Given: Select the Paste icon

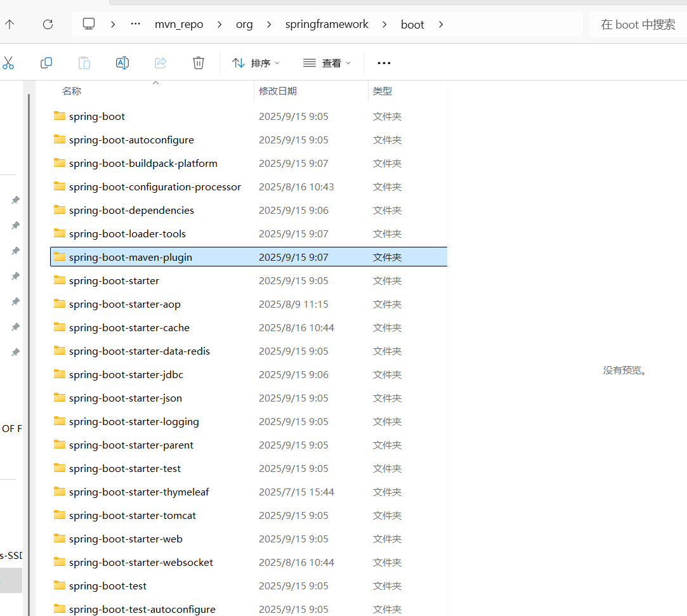Looking at the screenshot, I should (x=84, y=63).
